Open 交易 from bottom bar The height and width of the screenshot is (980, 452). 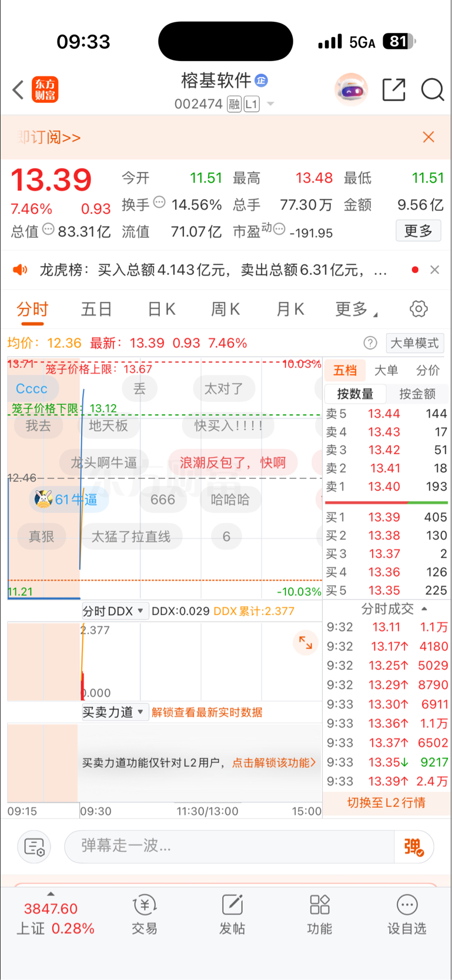click(144, 915)
